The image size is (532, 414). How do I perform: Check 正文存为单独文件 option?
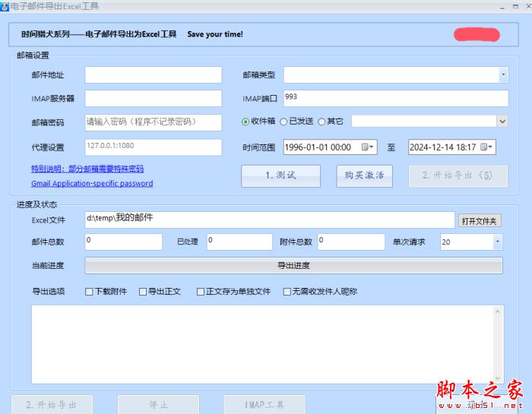click(201, 292)
